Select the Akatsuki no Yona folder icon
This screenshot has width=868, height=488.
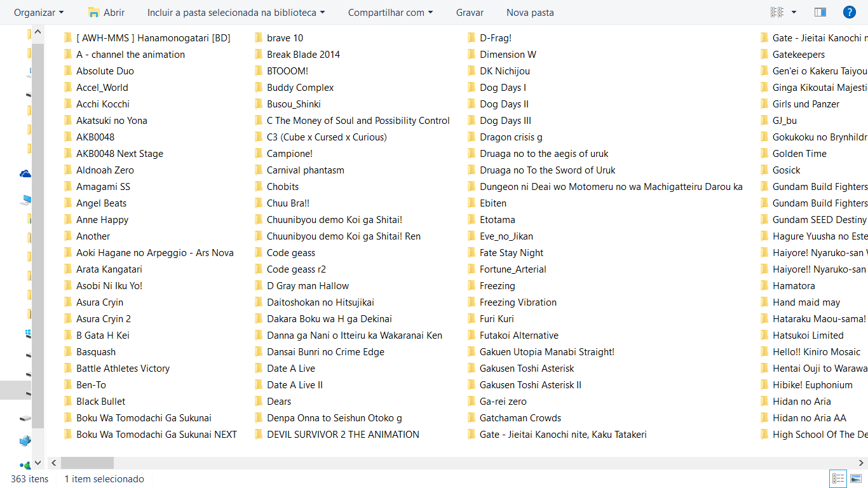click(68, 120)
